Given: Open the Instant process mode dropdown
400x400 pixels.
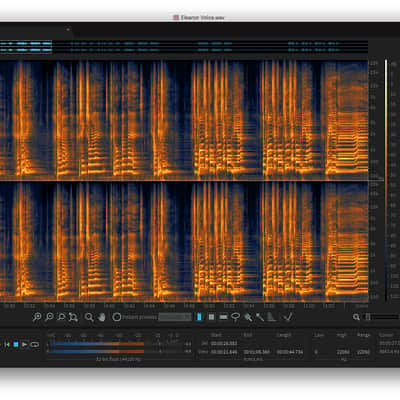Looking at the screenshot, I should coord(175,317).
